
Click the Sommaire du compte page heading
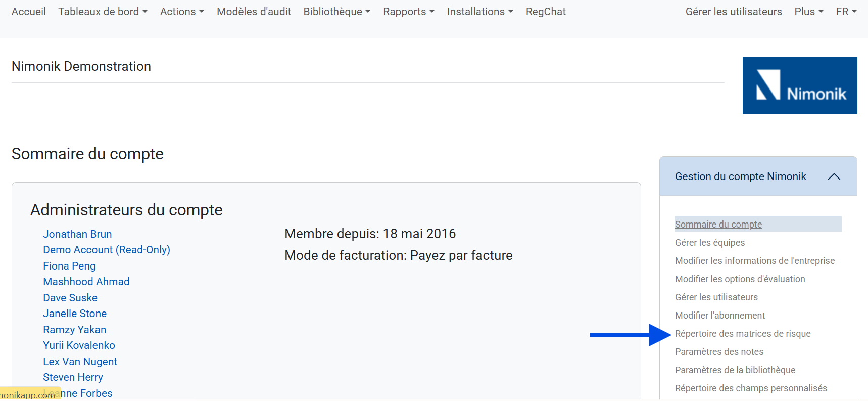[x=87, y=154]
